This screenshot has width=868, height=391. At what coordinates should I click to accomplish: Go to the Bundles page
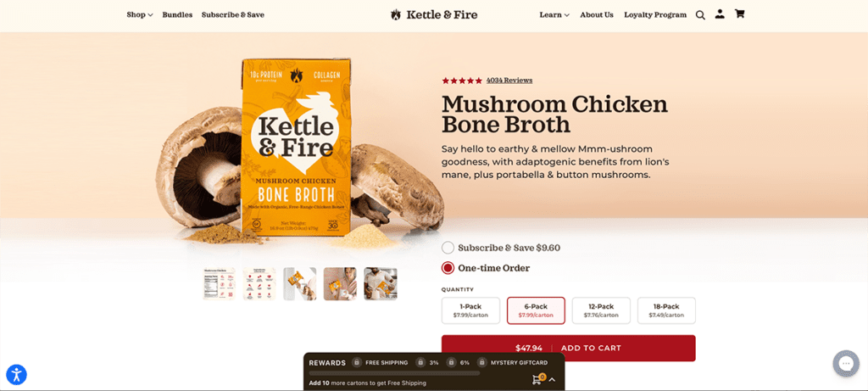[x=177, y=15]
